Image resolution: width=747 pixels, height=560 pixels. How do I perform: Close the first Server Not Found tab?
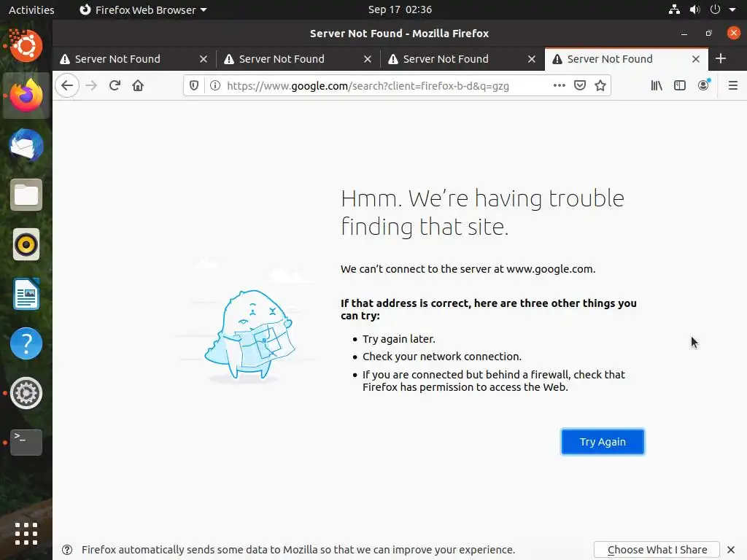click(x=204, y=59)
